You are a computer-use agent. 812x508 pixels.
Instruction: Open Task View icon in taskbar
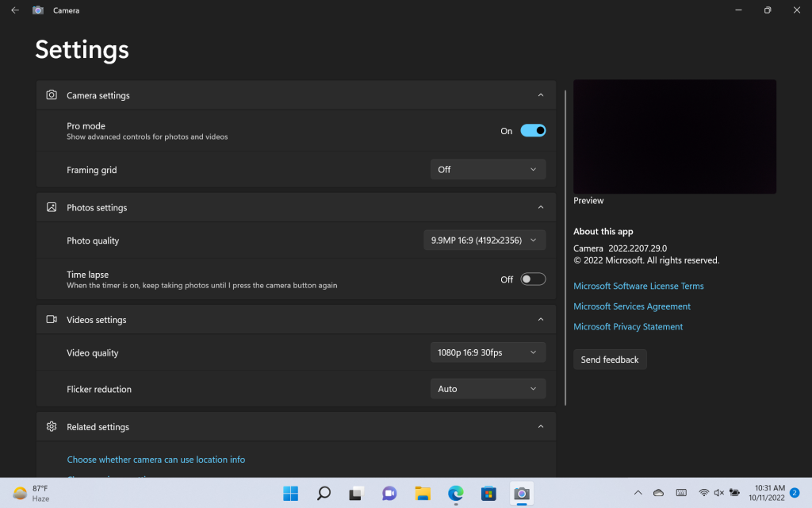tap(356, 493)
